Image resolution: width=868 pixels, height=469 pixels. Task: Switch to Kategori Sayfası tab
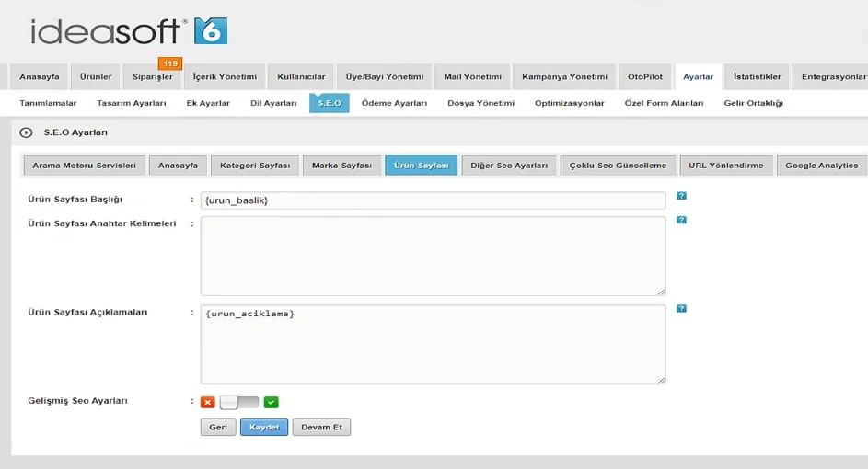(x=255, y=166)
